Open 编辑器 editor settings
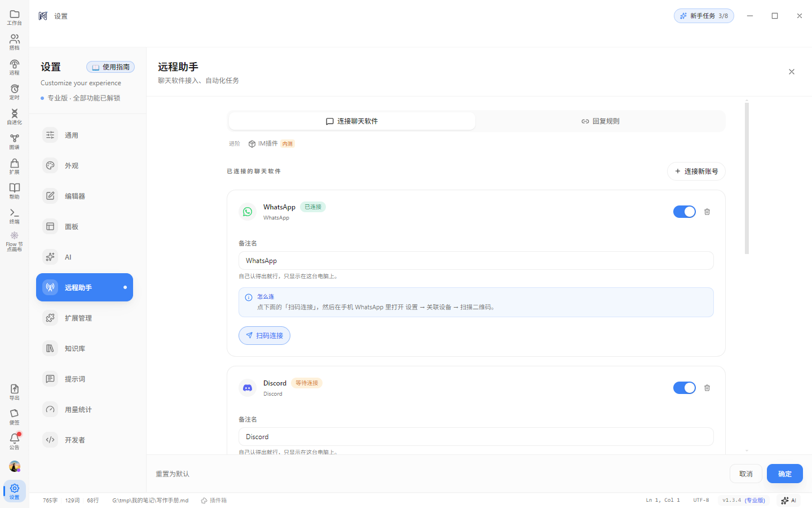Viewport: 812px width, 508px height. click(x=85, y=196)
